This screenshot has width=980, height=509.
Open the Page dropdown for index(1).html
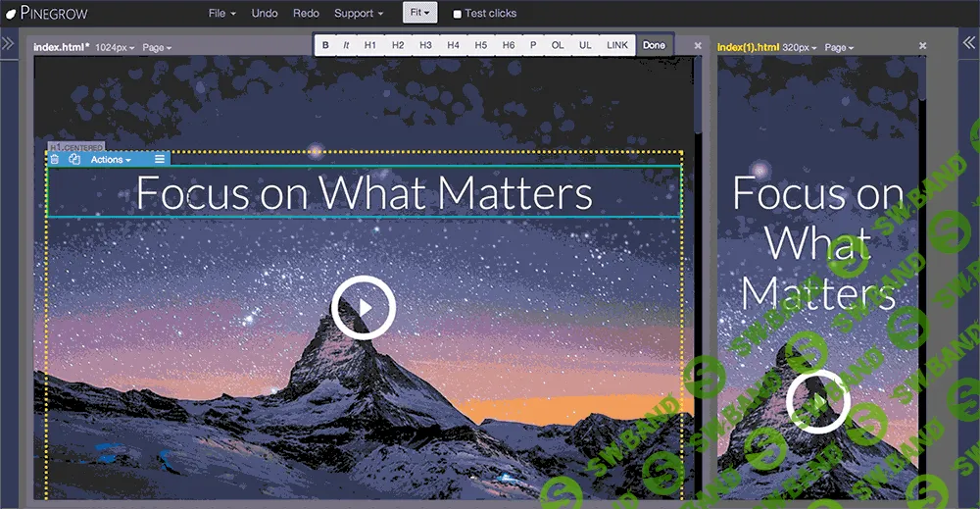point(839,47)
